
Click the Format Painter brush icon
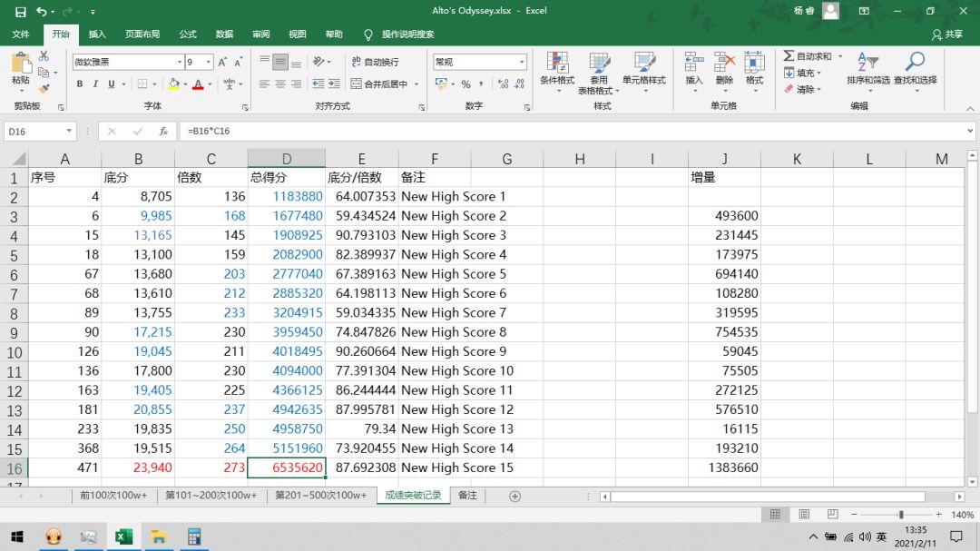pos(44,88)
